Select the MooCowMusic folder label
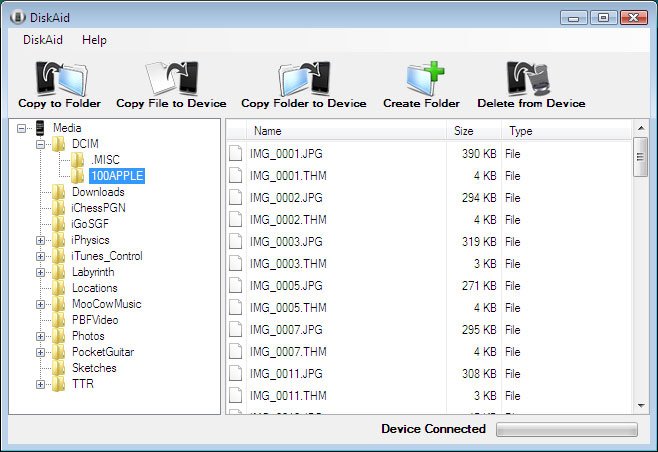The image size is (658, 452). click(107, 304)
